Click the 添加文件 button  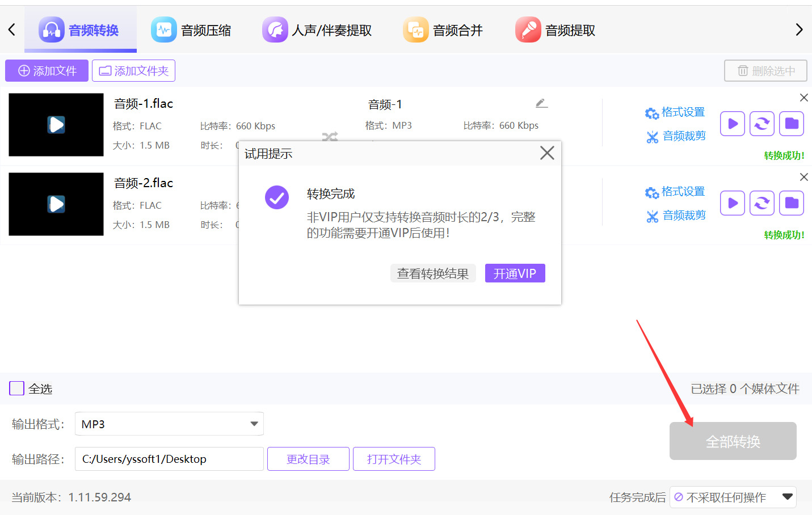point(47,71)
